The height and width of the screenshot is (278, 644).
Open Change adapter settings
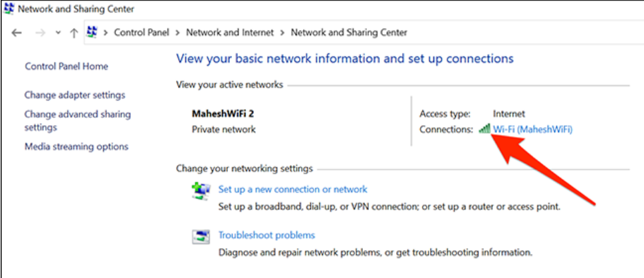pos(74,95)
